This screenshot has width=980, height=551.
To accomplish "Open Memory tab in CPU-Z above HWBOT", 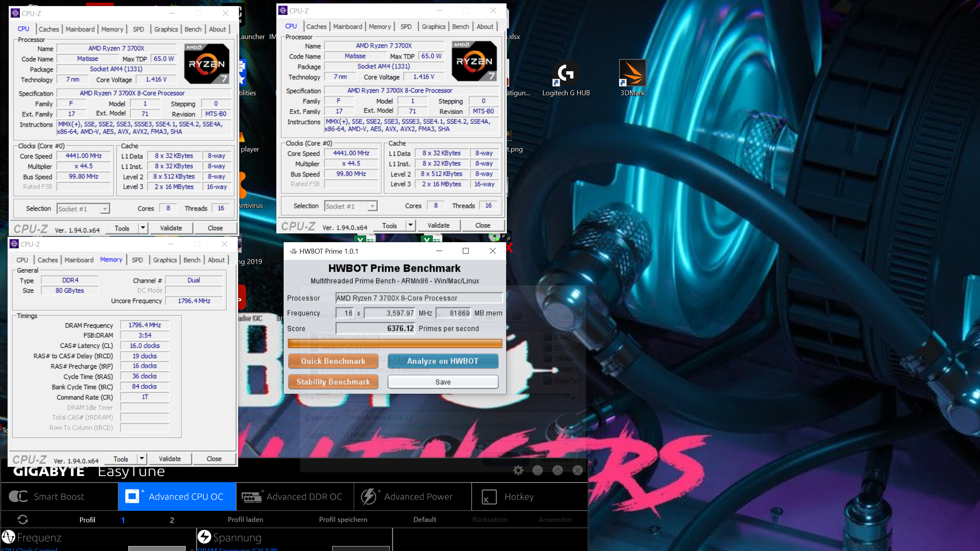I will tap(380, 26).
